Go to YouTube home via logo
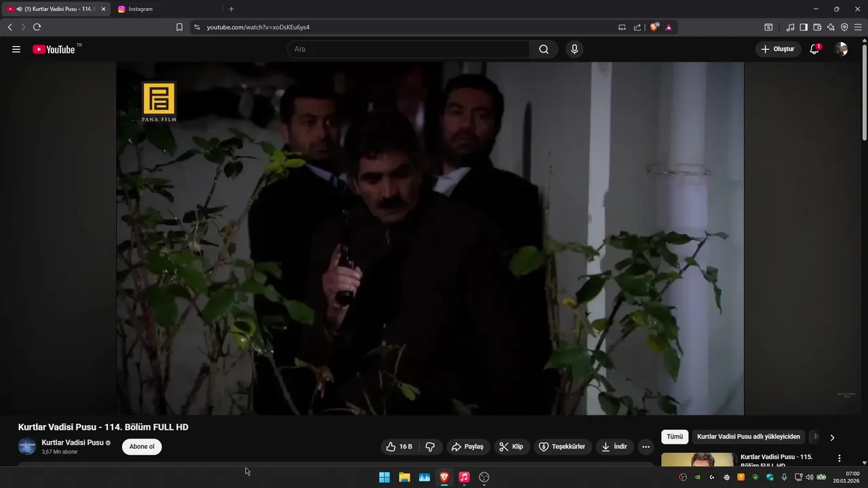Screen dimensions: 868x488 [54, 49]
